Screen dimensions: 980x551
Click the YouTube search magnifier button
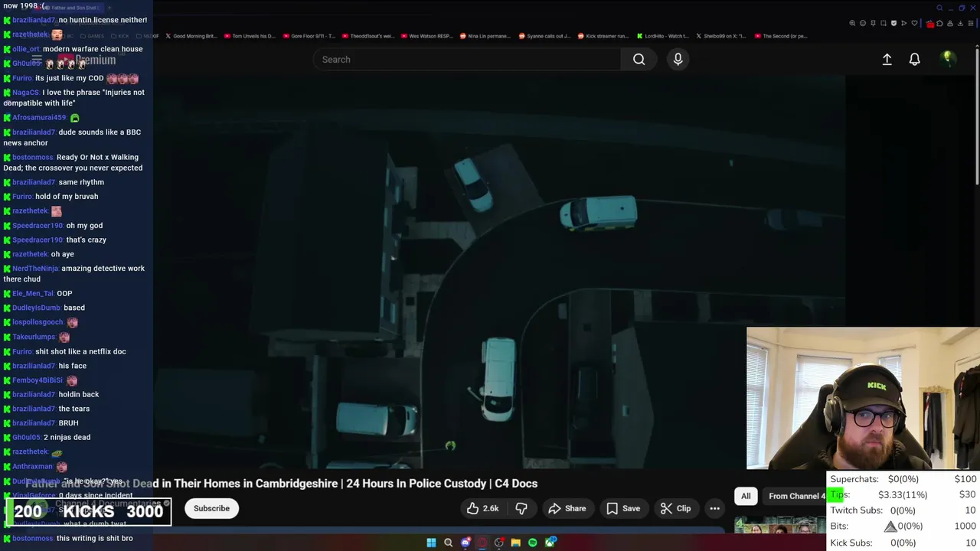639,60
